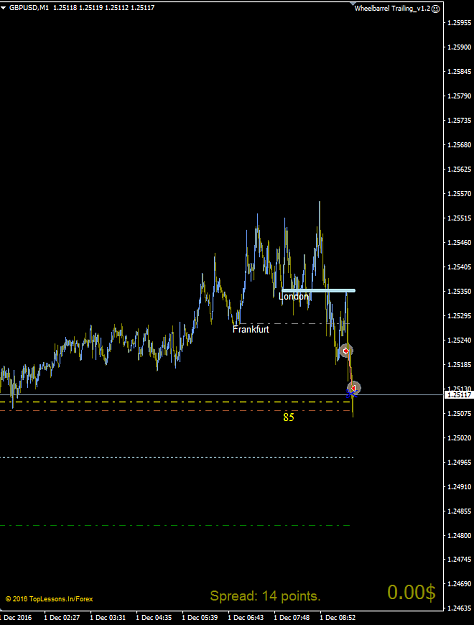The width and height of the screenshot is (474, 625).
Task: Select the orange dash-dot horizontal line
Action: pyautogui.click(x=175, y=410)
